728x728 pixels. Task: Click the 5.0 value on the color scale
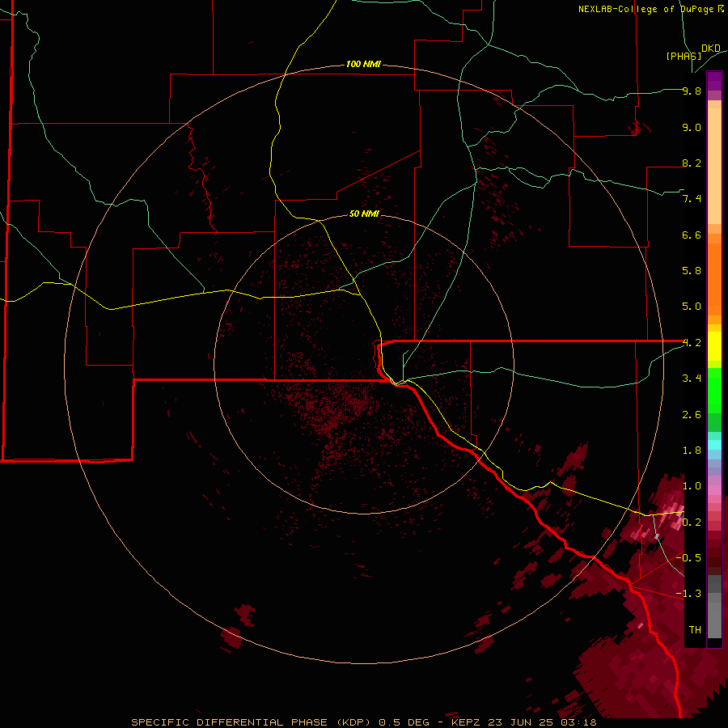(x=692, y=307)
